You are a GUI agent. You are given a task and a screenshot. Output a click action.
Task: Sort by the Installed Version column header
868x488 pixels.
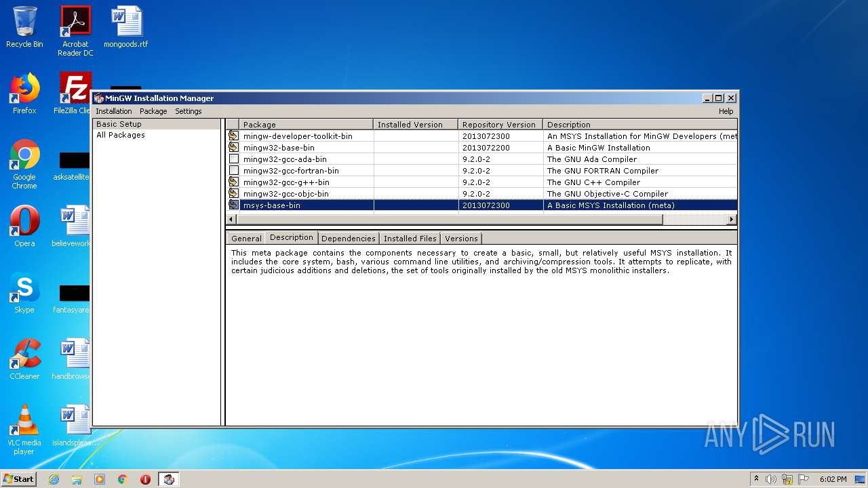(x=416, y=125)
